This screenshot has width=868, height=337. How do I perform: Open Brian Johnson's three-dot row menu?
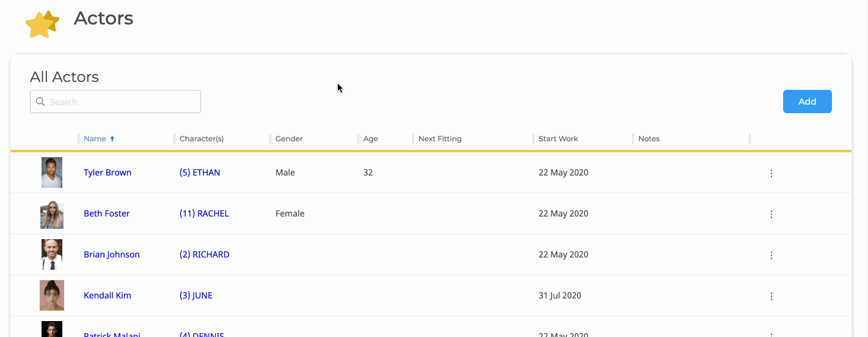point(771,255)
